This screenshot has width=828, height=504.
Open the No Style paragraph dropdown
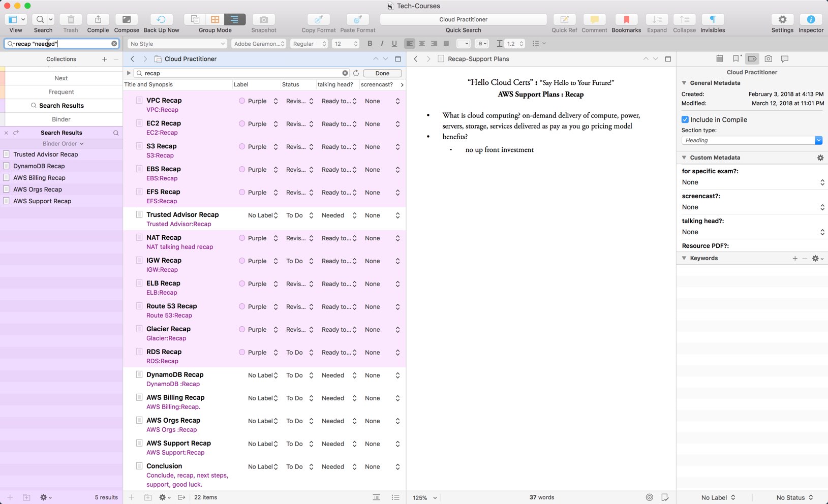(x=177, y=44)
